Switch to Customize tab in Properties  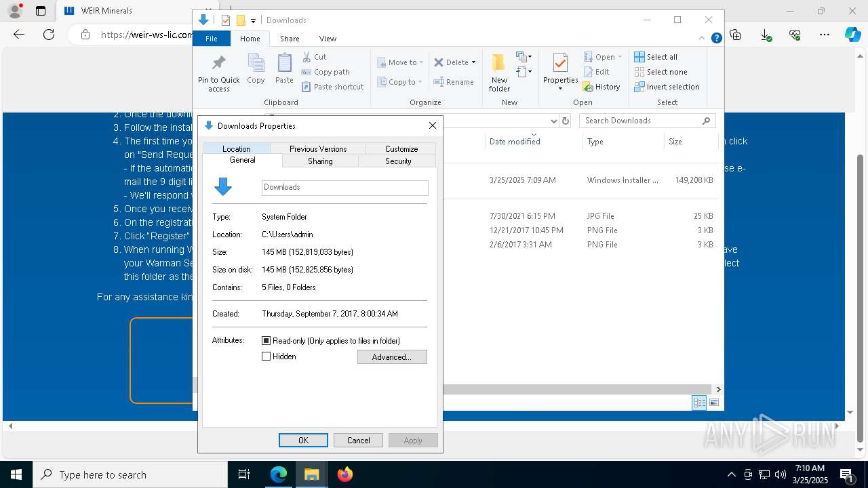(401, 148)
